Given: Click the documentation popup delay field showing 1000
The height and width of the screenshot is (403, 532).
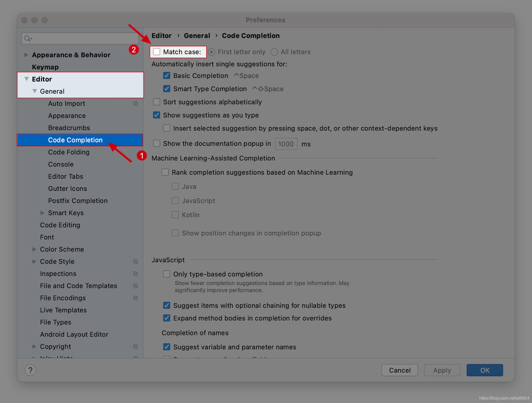Looking at the screenshot, I should tap(286, 144).
